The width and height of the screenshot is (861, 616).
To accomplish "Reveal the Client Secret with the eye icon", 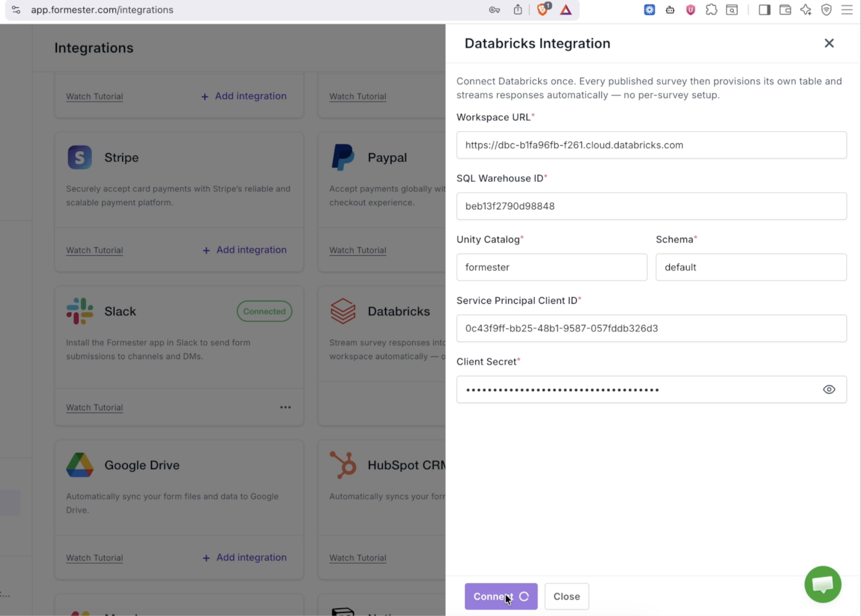I will pyautogui.click(x=829, y=389).
